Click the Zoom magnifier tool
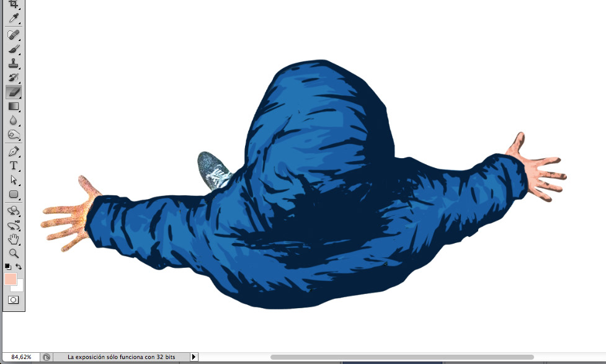Viewport: 606px width, 364px height. [x=13, y=253]
